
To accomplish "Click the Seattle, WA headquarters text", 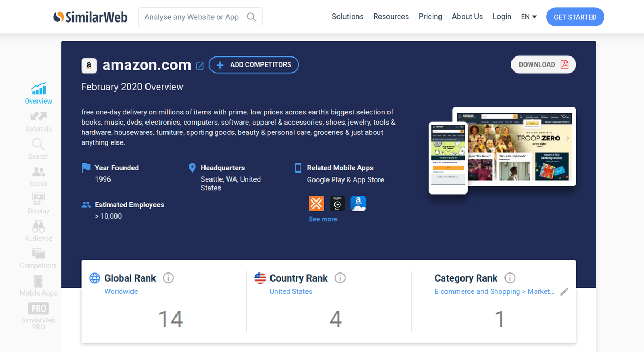I will (x=231, y=184).
